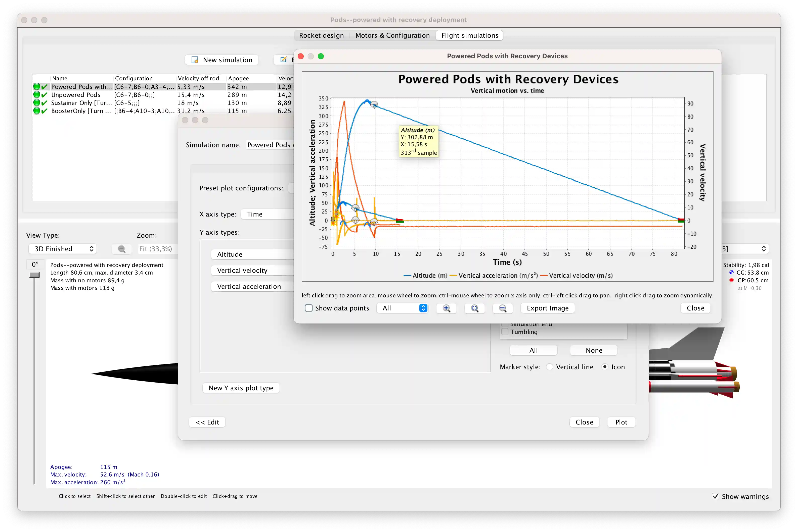The width and height of the screenshot is (798, 532).
Task: Check the Tumbling event checkbox
Action: pyautogui.click(x=505, y=332)
